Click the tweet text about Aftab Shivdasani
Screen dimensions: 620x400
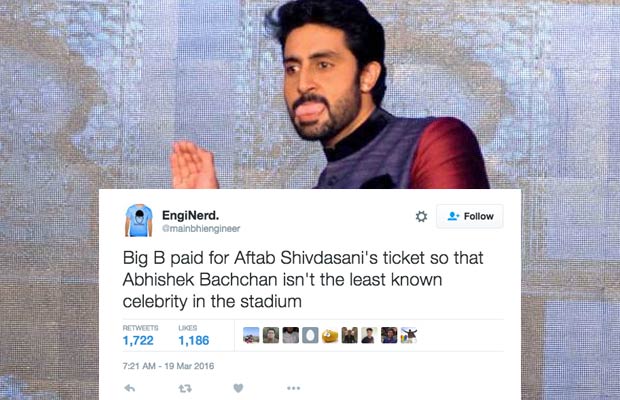click(303, 279)
